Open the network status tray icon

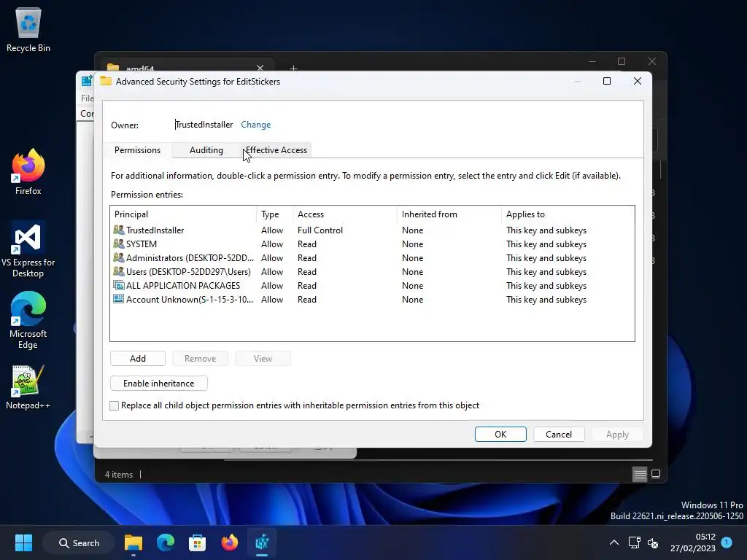[x=634, y=542]
